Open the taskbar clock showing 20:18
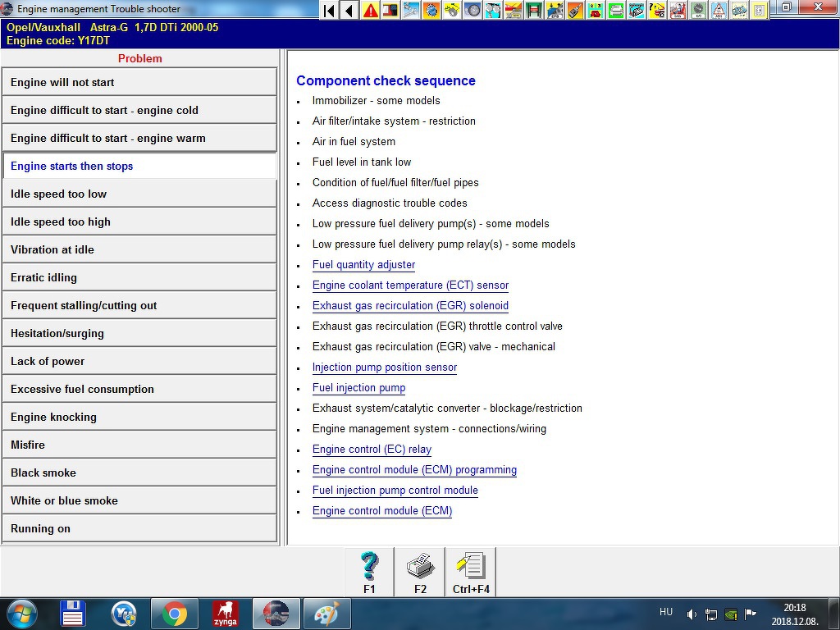The image size is (840, 630). pos(795,614)
